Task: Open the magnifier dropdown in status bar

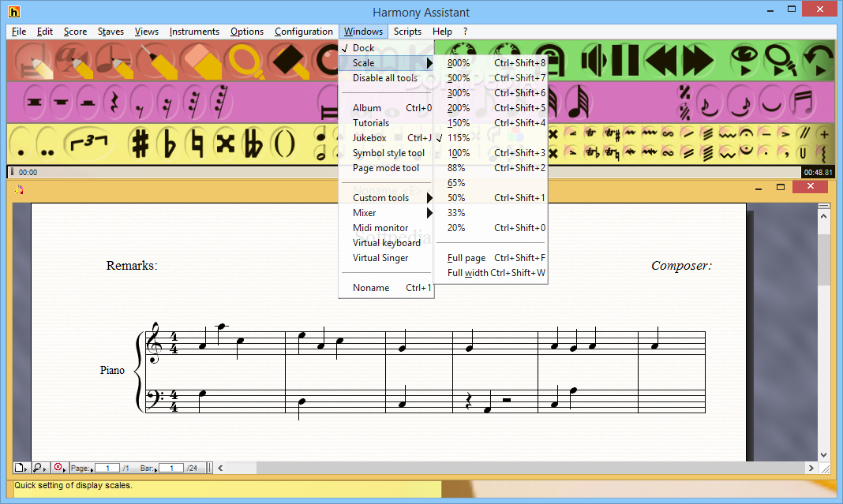Action: click(39, 468)
